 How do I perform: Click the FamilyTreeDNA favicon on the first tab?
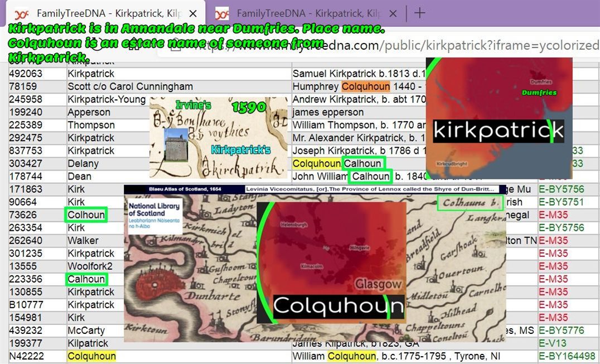21,14
